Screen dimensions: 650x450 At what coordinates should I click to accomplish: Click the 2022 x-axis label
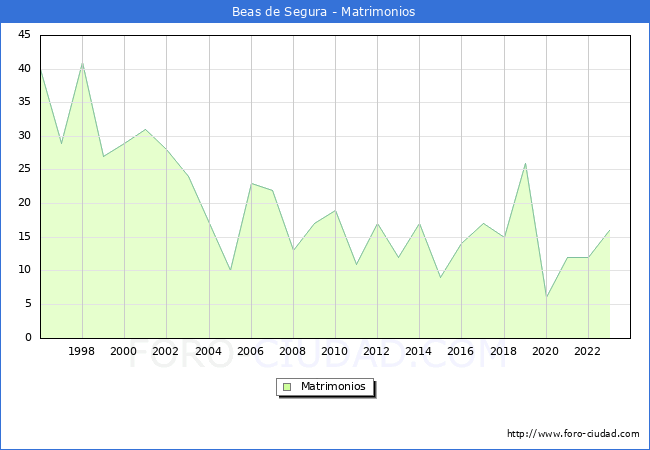coord(587,351)
